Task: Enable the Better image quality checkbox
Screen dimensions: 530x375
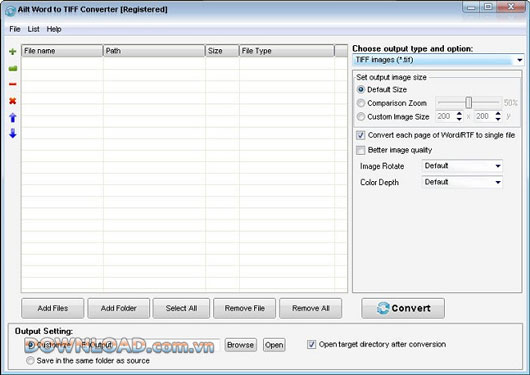Action: coord(361,150)
